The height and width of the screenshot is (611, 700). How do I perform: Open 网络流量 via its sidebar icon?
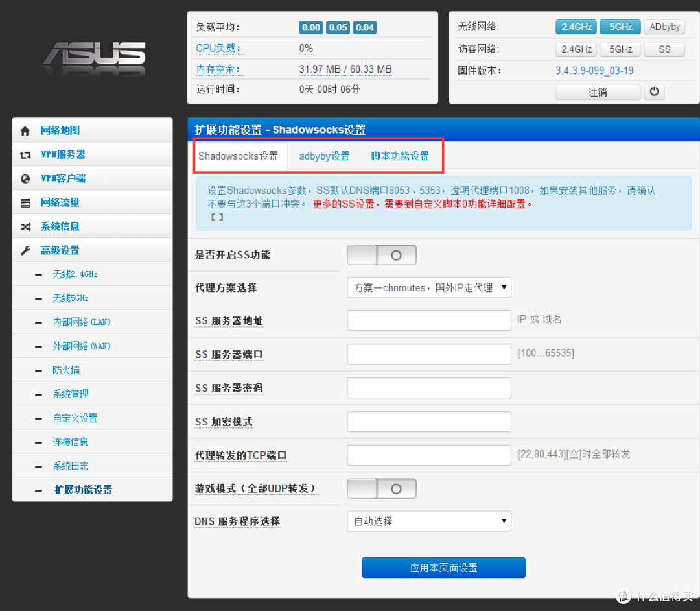pos(25,202)
